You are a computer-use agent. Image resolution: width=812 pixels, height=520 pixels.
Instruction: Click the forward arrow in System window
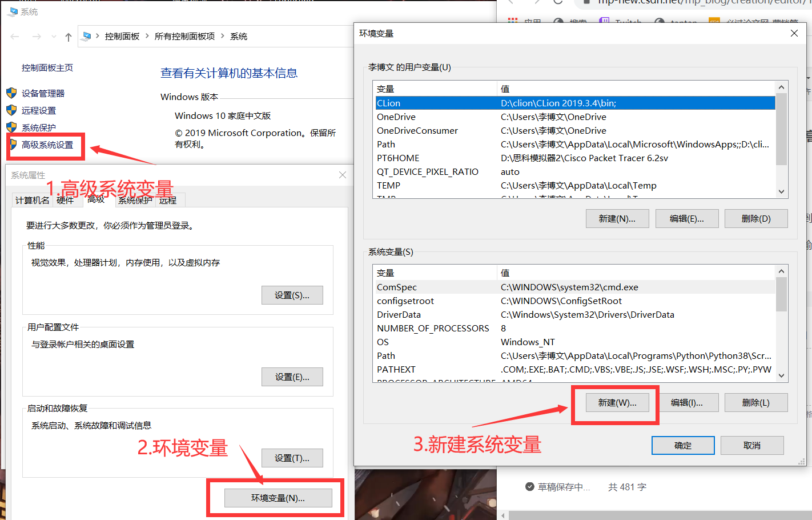click(x=37, y=37)
